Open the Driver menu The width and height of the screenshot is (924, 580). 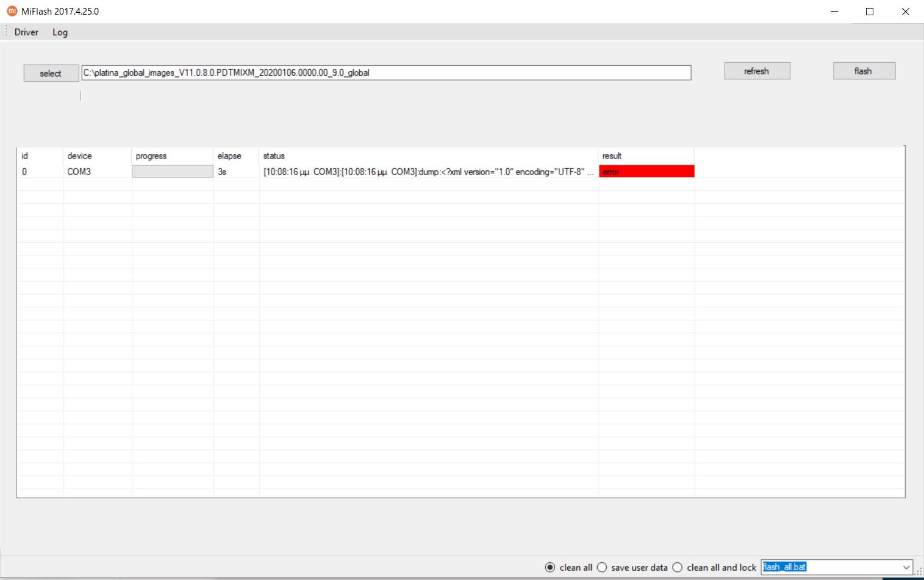[x=26, y=32]
